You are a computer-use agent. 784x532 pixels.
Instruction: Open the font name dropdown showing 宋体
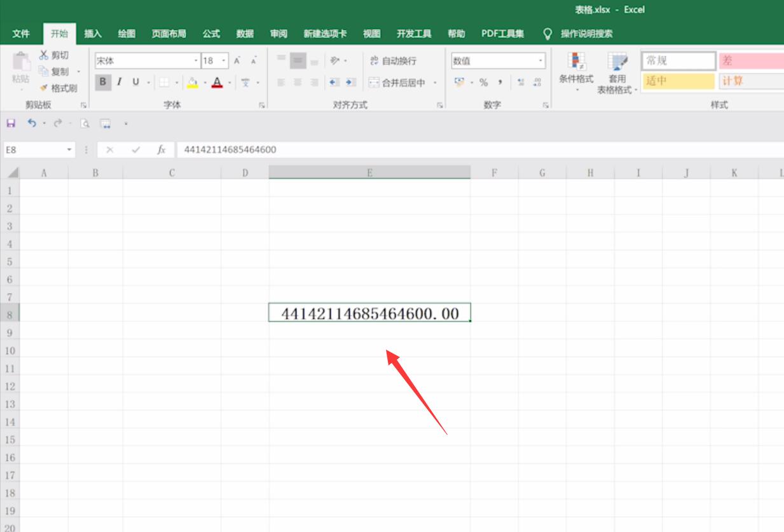point(196,61)
